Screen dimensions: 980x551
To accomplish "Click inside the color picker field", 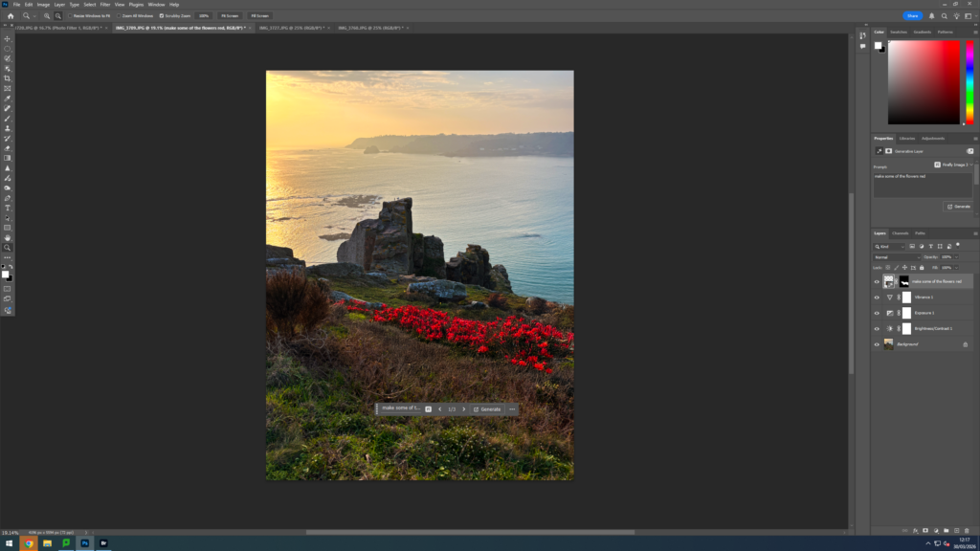I will tap(924, 81).
